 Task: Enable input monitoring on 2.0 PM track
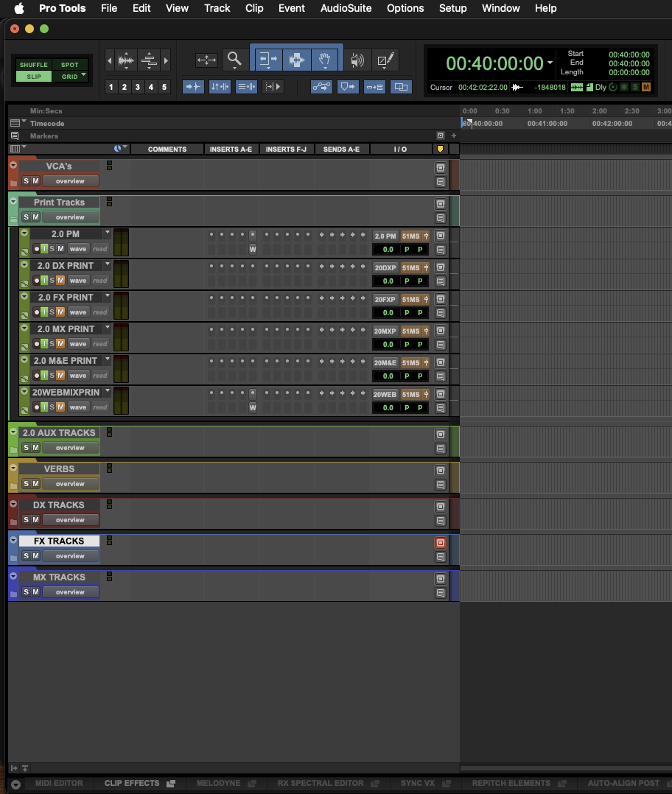point(44,249)
